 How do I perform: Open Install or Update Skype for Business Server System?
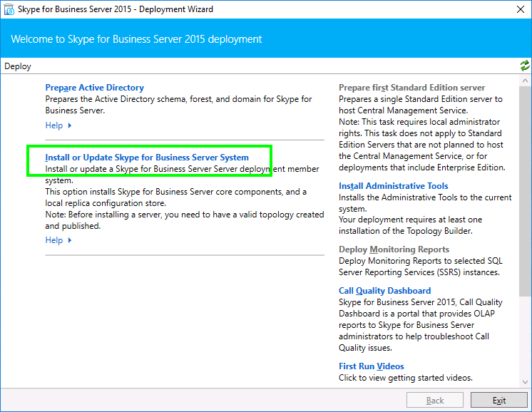[x=147, y=158]
